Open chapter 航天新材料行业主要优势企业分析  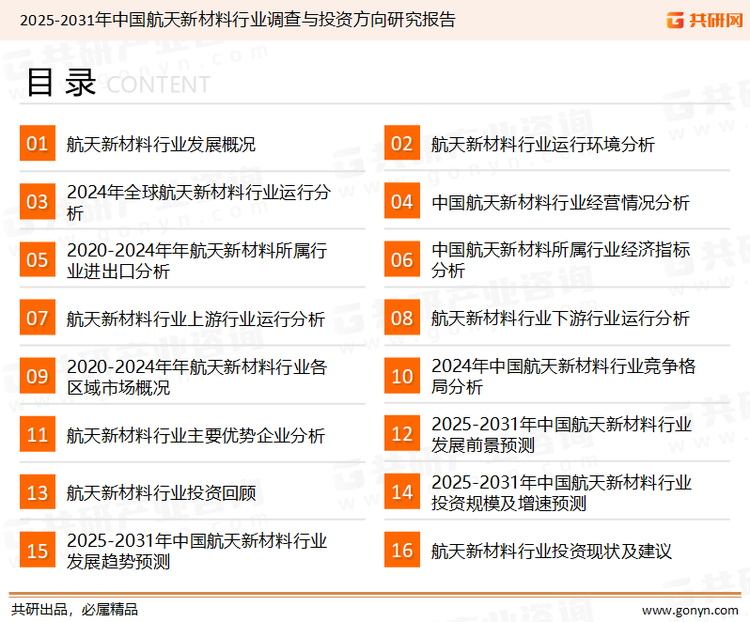coord(196,435)
